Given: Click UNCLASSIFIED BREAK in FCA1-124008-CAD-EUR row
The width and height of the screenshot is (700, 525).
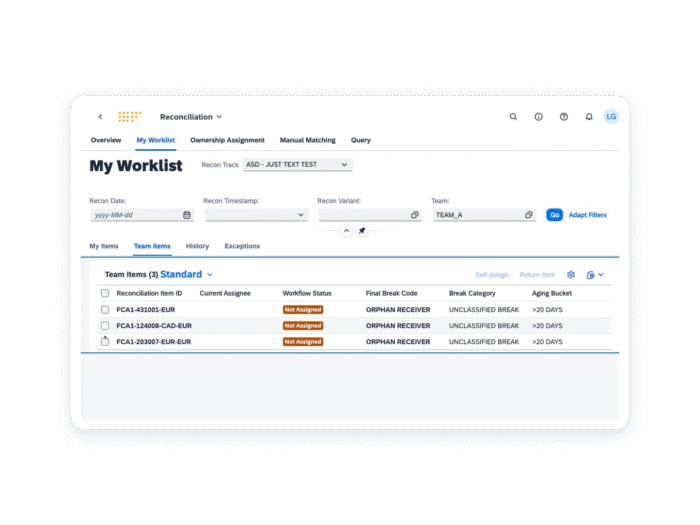Looking at the screenshot, I should [x=484, y=326].
